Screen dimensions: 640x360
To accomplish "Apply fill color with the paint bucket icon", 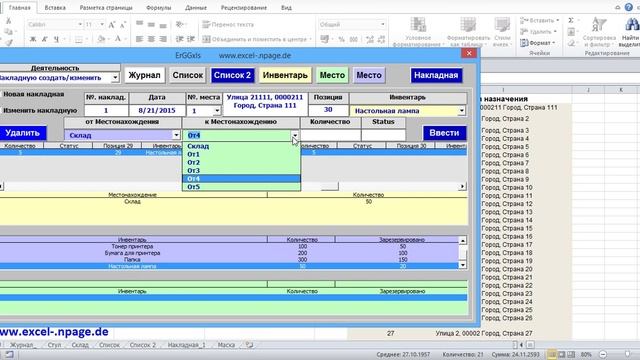I will (101, 39).
